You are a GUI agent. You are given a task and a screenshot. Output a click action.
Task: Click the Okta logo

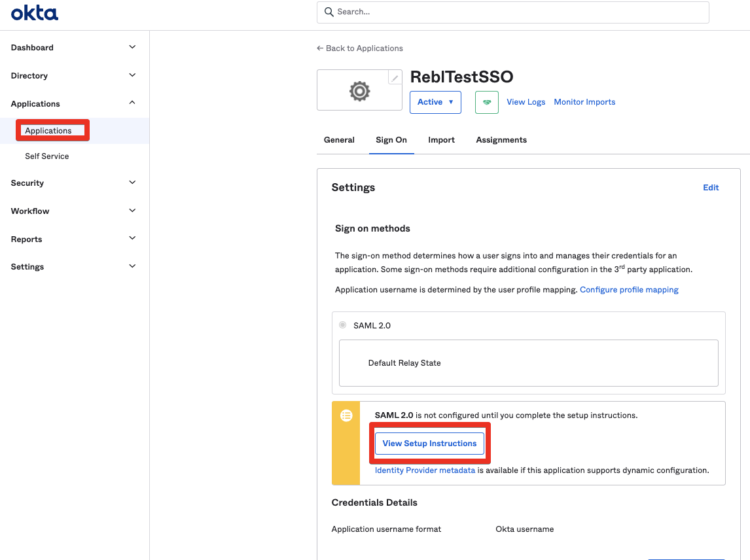coord(35,12)
